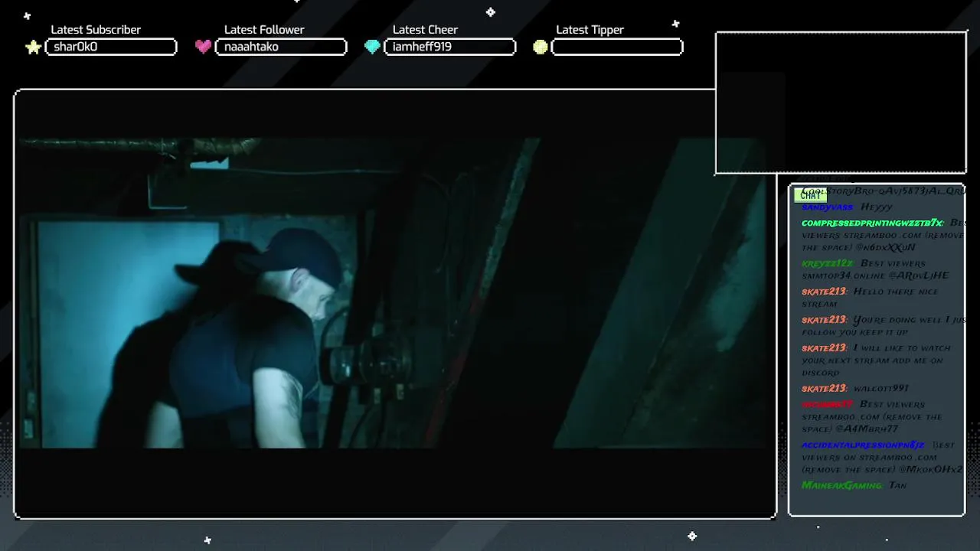The image size is (980, 551).
Task: Click the @ARdvLjHE mention in chat
Action: (919, 275)
